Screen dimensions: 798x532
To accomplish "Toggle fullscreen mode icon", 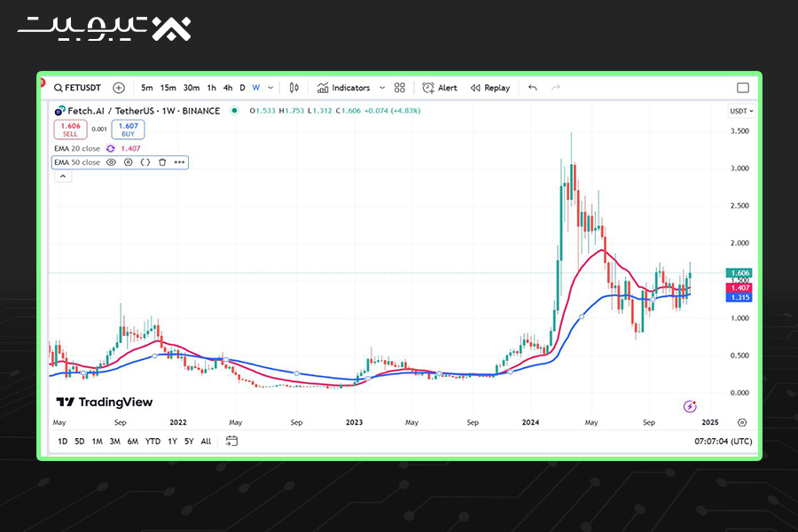I will coord(743,88).
